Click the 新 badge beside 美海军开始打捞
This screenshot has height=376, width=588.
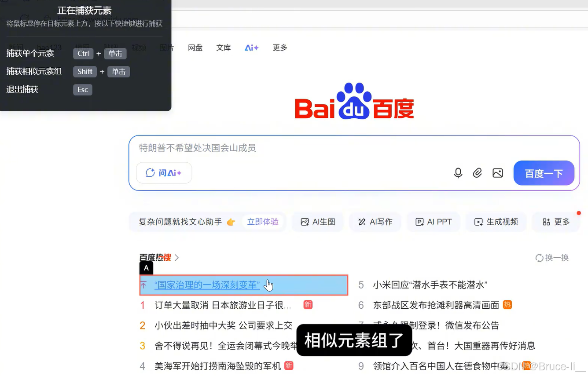pos(289,365)
